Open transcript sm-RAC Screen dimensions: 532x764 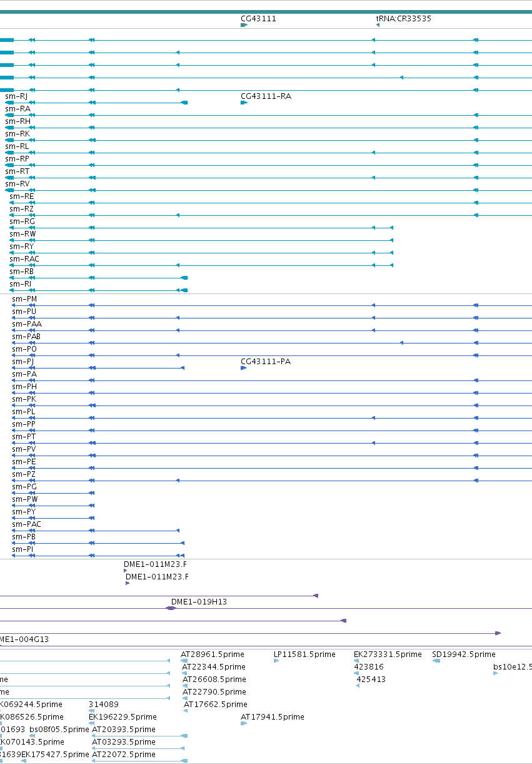(x=24, y=259)
